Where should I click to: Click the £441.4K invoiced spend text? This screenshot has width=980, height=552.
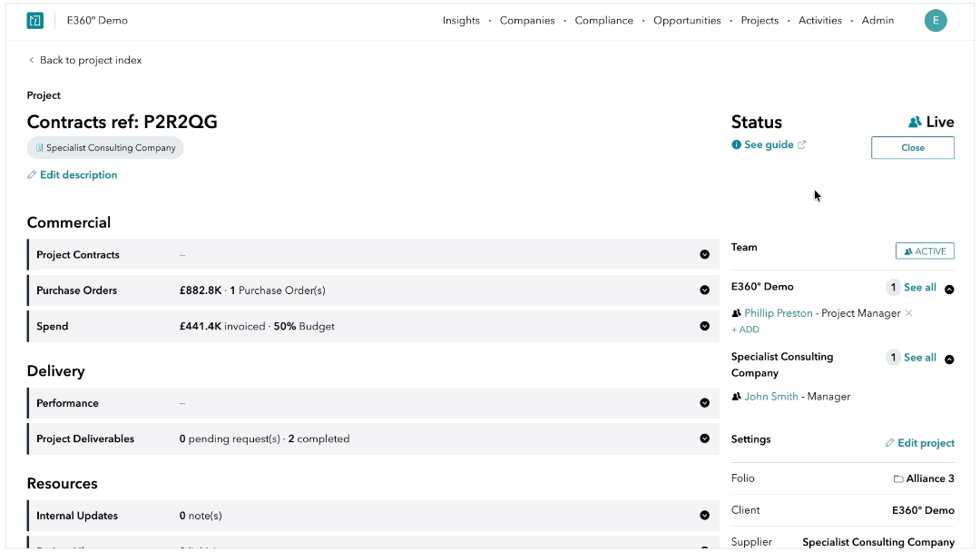point(222,326)
